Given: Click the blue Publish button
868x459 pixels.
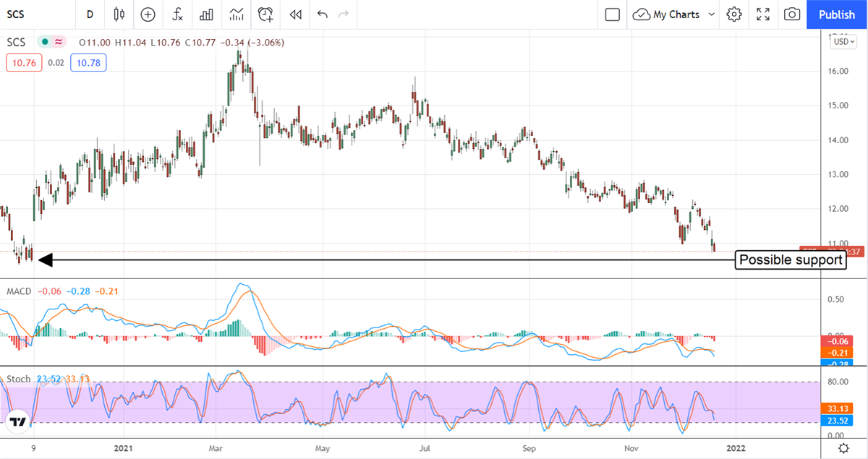Looking at the screenshot, I should click(x=837, y=14).
